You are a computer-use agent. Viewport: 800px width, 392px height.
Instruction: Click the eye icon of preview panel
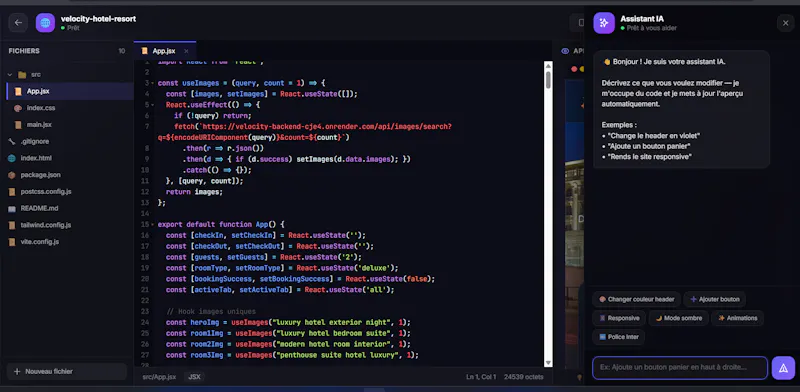point(565,51)
